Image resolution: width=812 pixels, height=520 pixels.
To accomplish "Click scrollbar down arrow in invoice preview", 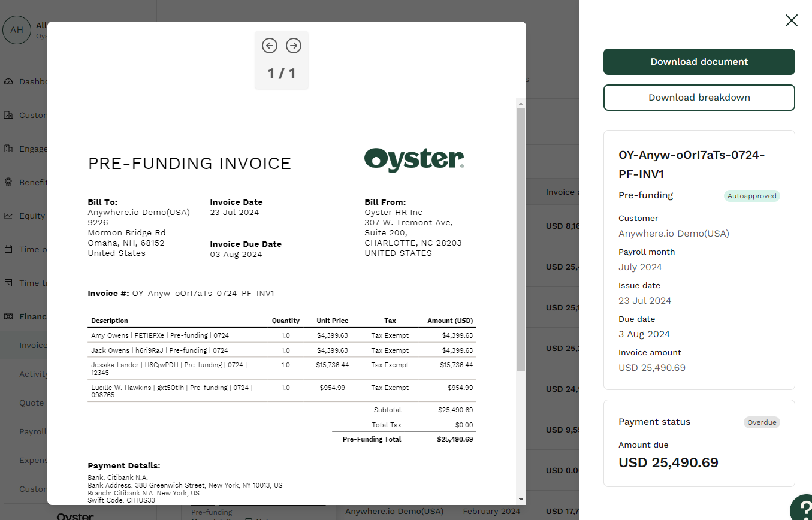I will [521, 499].
